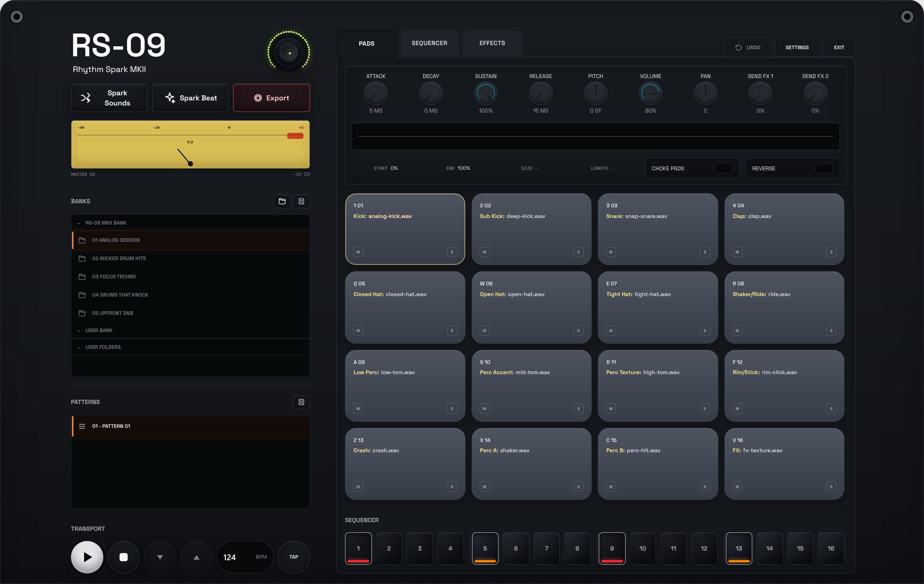Collapse the RS-09 MKII Bank tree

pyautogui.click(x=190, y=223)
